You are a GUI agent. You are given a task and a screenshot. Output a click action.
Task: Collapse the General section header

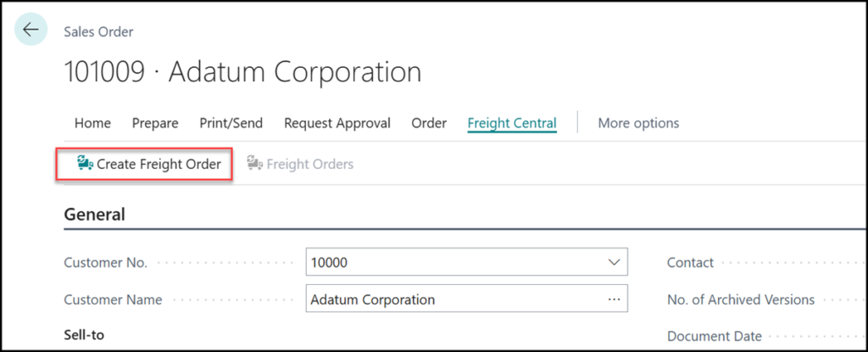(95, 215)
